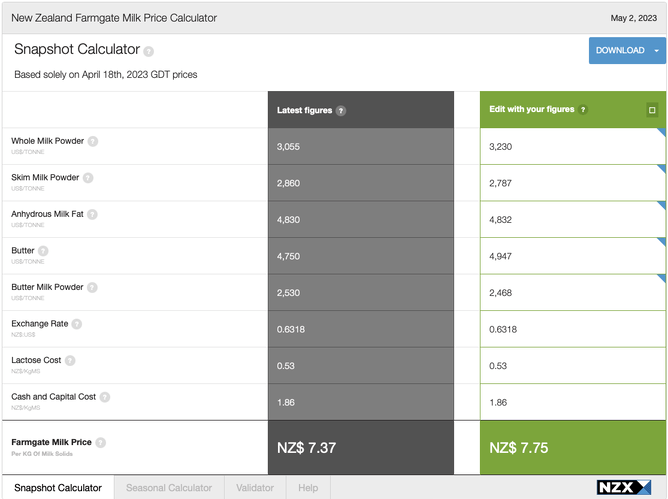Edit Whole Milk Powder value 3,230
Screen dimensions: 668x499
coord(570,146)
